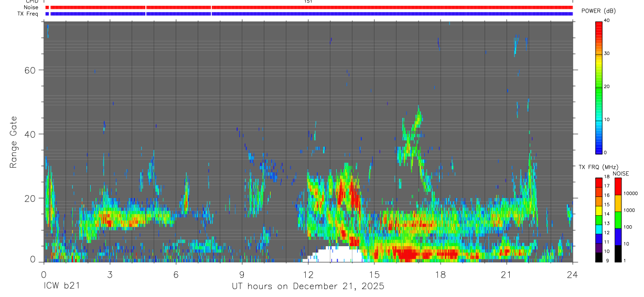This screenshot has height=297, width=644.
Task: Click the 10000 noise scale label
Action: coord(629,194)
